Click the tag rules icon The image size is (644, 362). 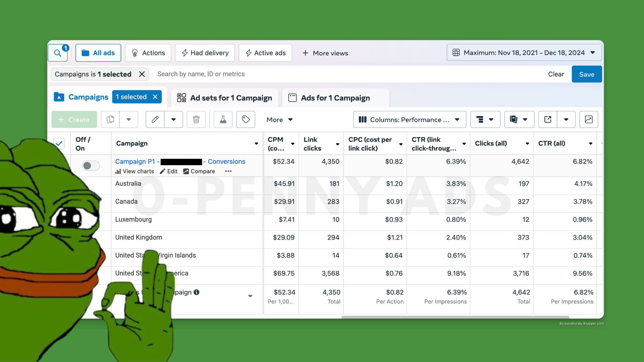[246, 120]
